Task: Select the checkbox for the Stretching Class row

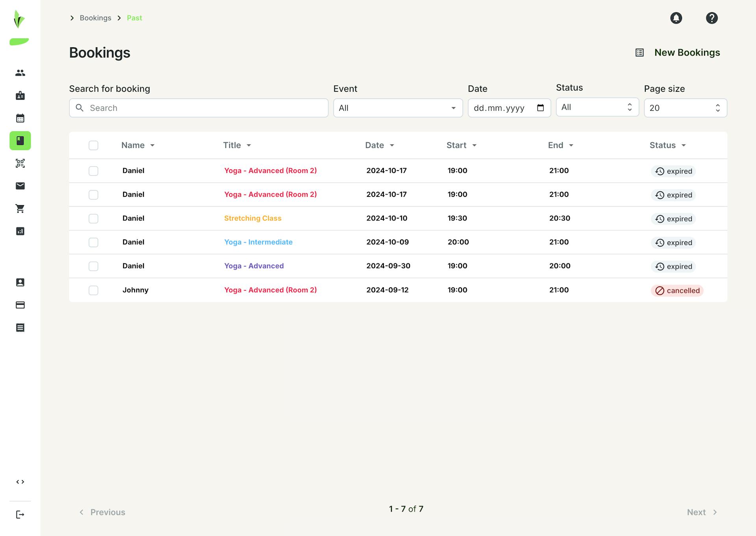Action: (93, 218)
